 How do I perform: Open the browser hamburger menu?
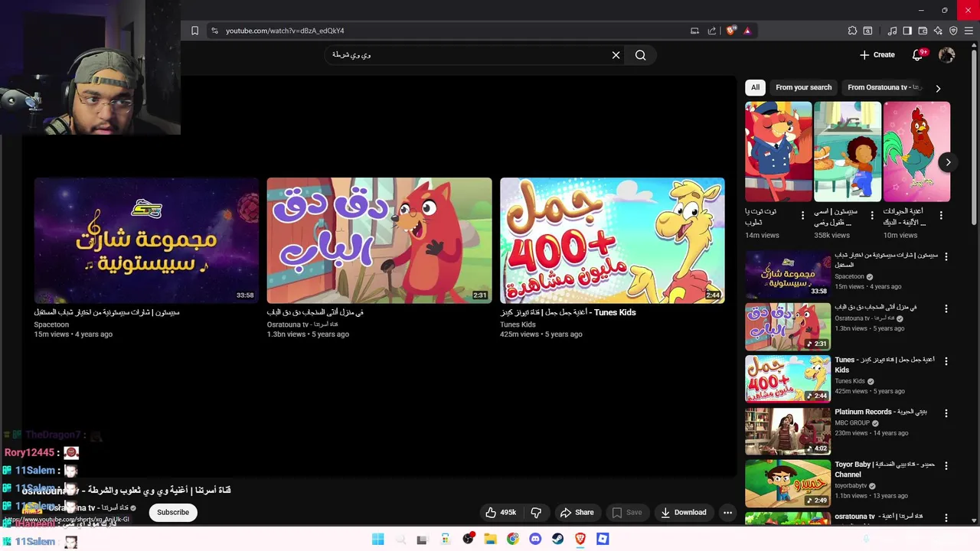(969, 31)
